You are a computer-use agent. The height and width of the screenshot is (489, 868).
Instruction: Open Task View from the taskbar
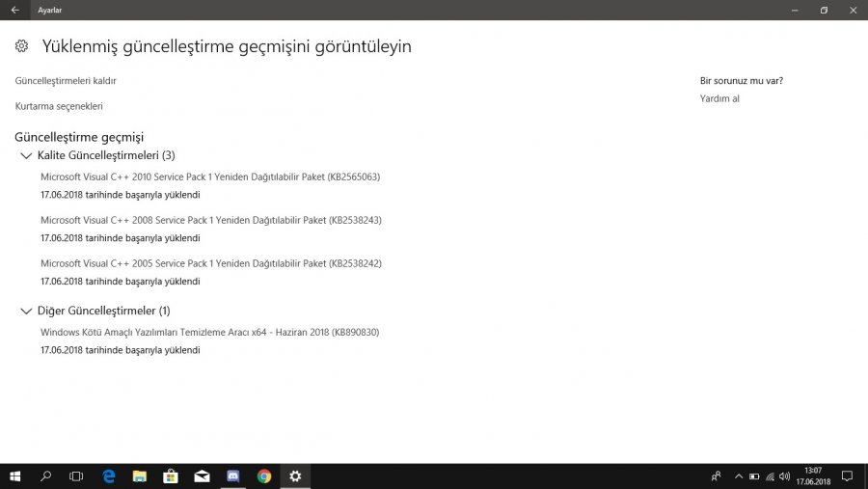[76, 476]
